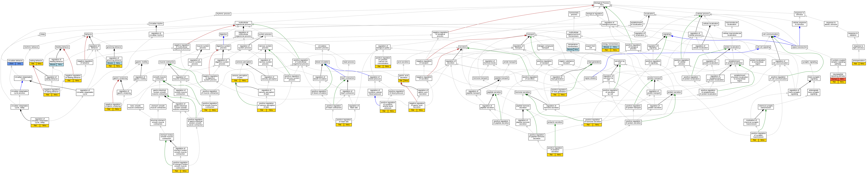
Task: Select the 'sensory perception' node
Action: (244, 62)
